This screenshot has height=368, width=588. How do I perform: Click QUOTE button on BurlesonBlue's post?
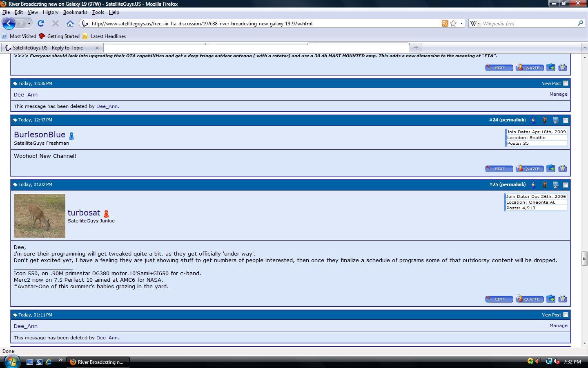tap(530, 168)
